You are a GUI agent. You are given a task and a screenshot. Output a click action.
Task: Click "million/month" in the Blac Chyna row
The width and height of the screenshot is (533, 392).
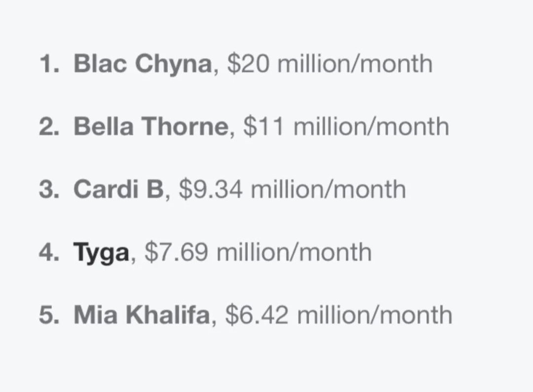[355, 64]
